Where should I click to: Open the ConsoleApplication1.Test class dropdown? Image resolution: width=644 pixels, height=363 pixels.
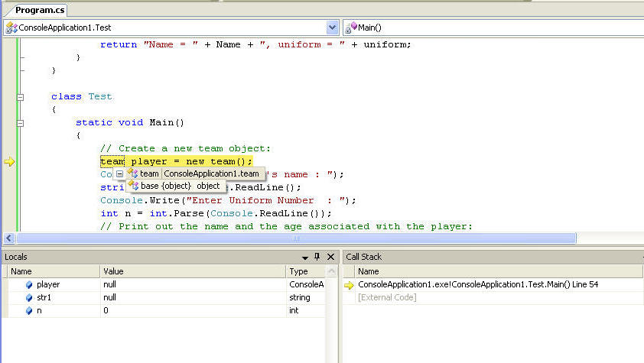[x=332, y=28]
